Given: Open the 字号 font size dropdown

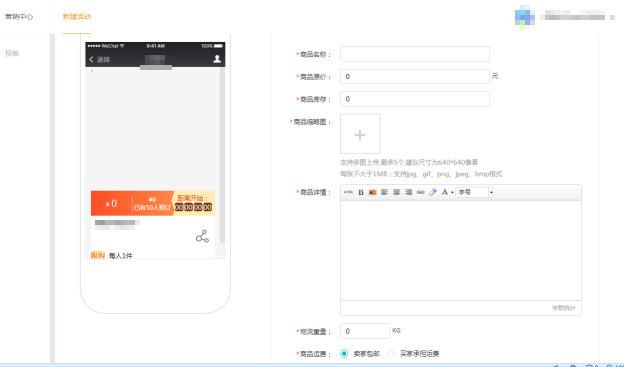Looking at the screenshot, I should click(474, 192).
